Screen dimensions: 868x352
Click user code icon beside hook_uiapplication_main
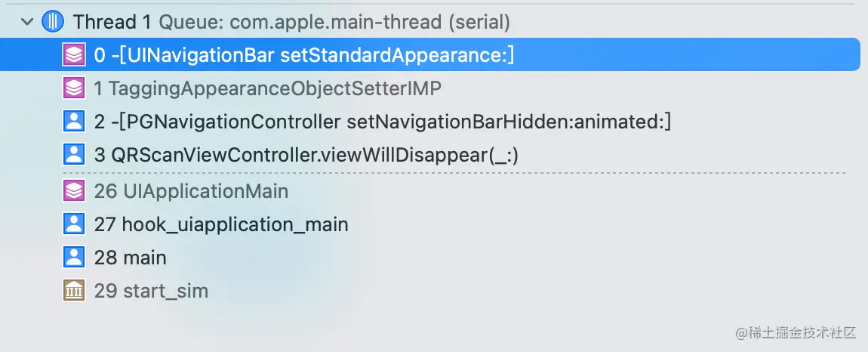click(73, 224)
